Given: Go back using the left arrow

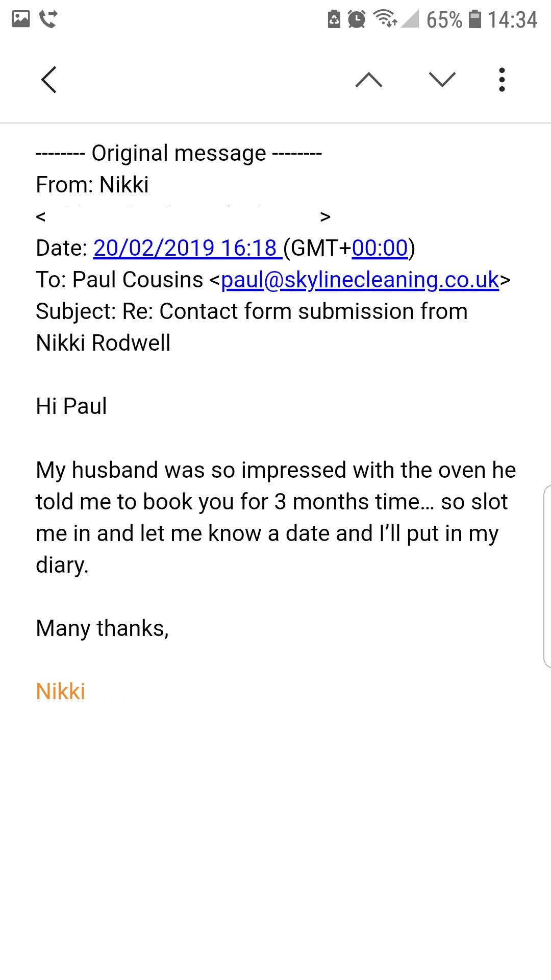Looking at the screenshot, I should 49,80.
